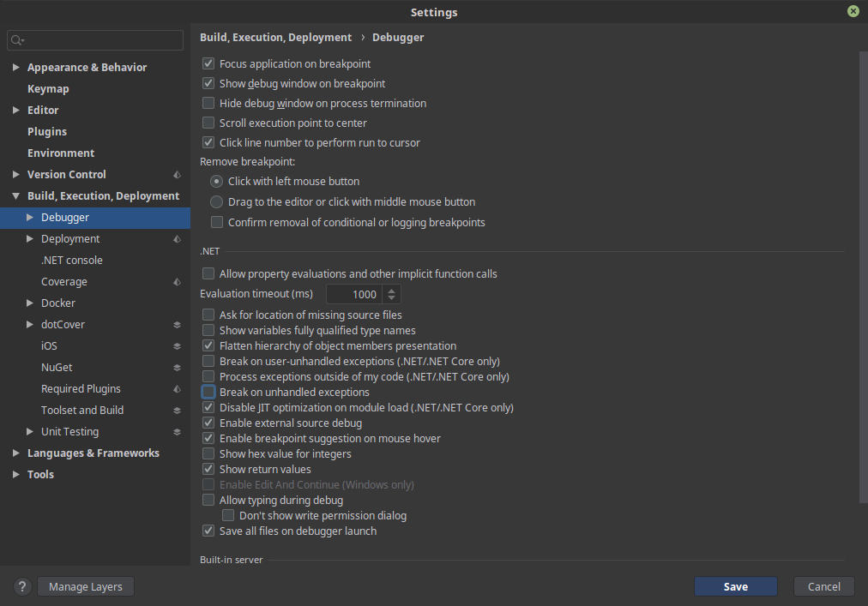This screenshot has width=868, height=606.
Task: Increase the Evaluation timeout stepper value
Action: coord(392,290)
